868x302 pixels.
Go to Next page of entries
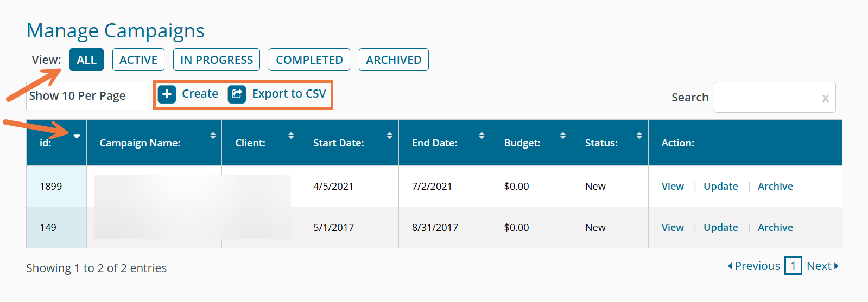pyautogui.click(x=822, y=266)
